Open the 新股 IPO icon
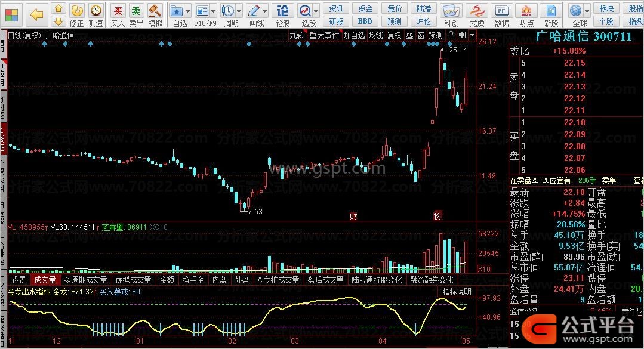The image size is (644, 349). click(551, 11)
